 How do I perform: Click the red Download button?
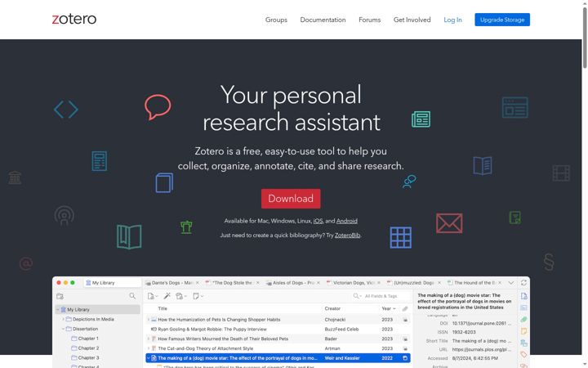(x=291, y=199)
